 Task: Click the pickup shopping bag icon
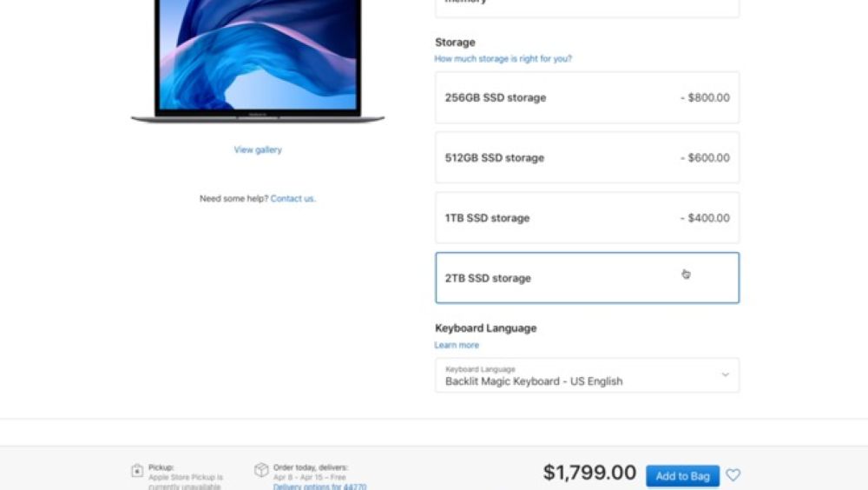click(137, 471)
